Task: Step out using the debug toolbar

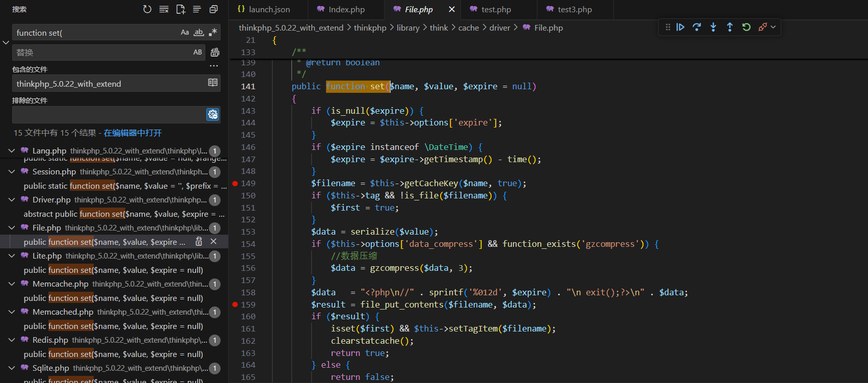Action: pos(729,27)
